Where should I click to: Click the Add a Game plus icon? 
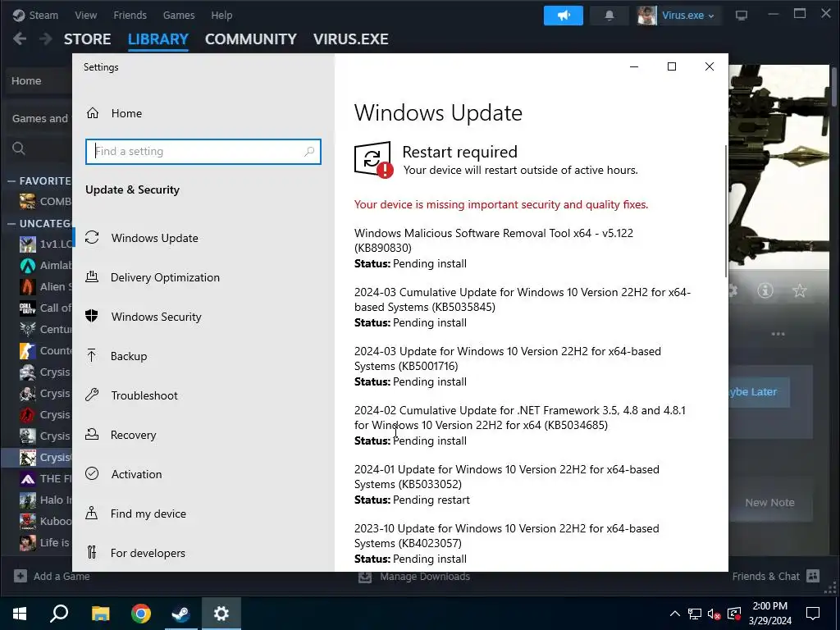pos(21,576)
